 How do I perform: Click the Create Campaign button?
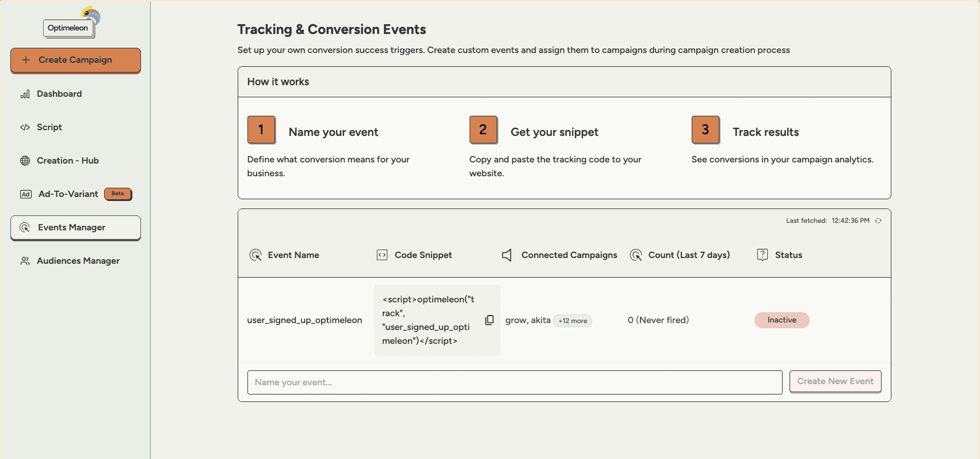(75, 60)
